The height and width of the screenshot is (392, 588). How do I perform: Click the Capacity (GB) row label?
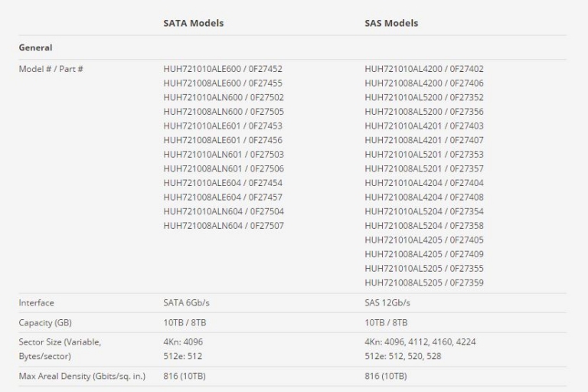tap(45, 323)
